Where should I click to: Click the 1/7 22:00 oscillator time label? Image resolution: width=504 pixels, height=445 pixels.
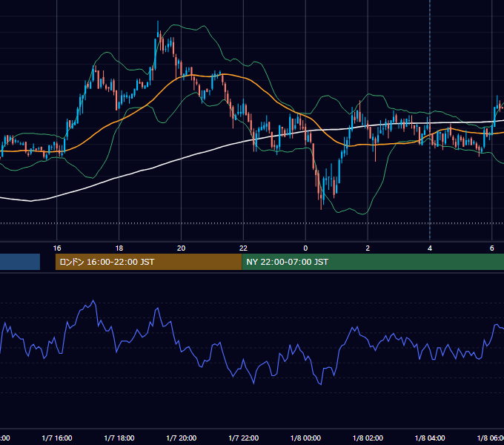tap(243, 438)
